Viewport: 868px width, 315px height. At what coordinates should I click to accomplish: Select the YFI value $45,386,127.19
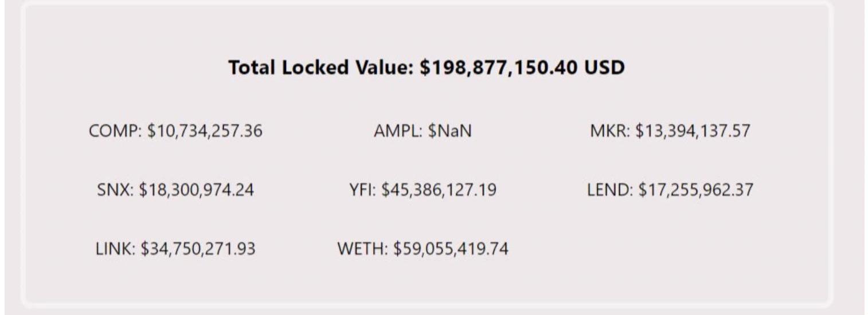pyautogui.click(x=439, y=190)
